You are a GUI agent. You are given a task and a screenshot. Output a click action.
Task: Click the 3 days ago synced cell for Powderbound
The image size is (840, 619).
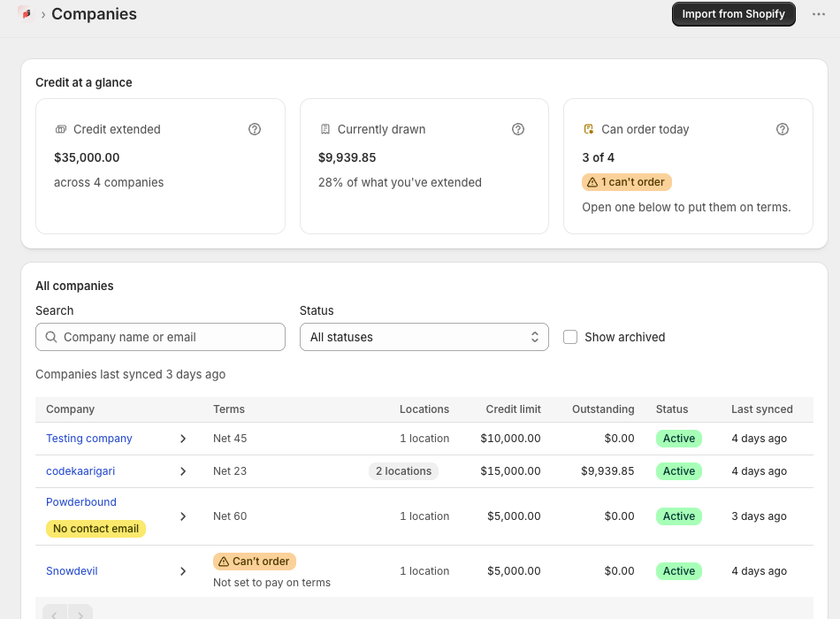760,516
